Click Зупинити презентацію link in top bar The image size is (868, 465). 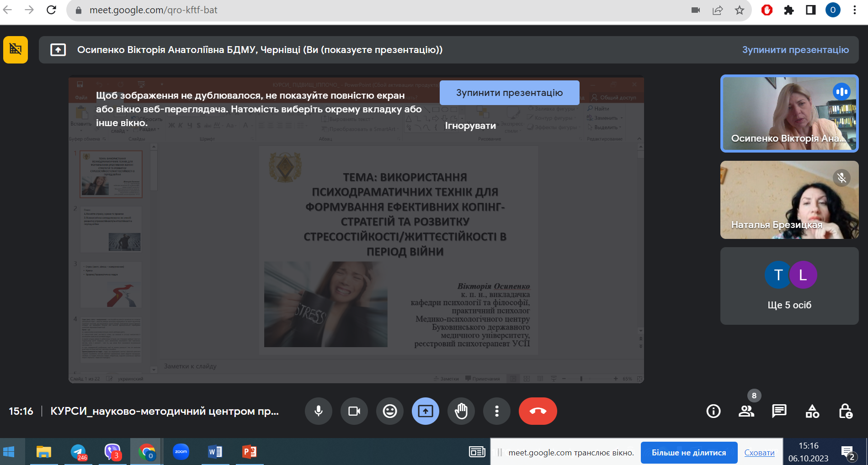pos(795,50)
